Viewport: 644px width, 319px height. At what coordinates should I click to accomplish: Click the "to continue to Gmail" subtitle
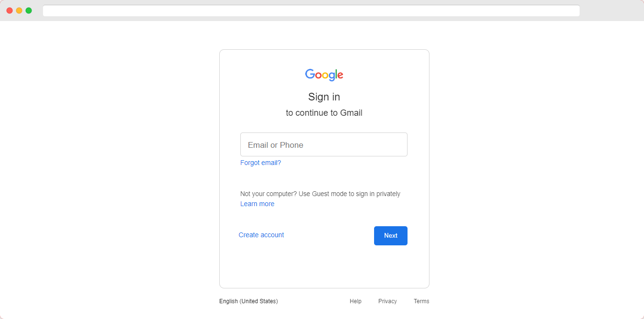point(324,113)
